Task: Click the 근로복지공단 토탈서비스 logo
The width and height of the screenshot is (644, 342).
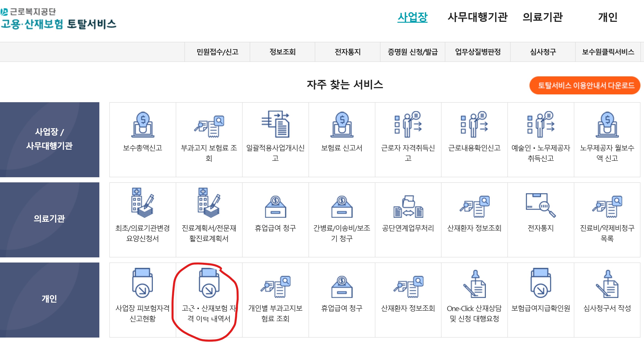Action: pos(58,19)
